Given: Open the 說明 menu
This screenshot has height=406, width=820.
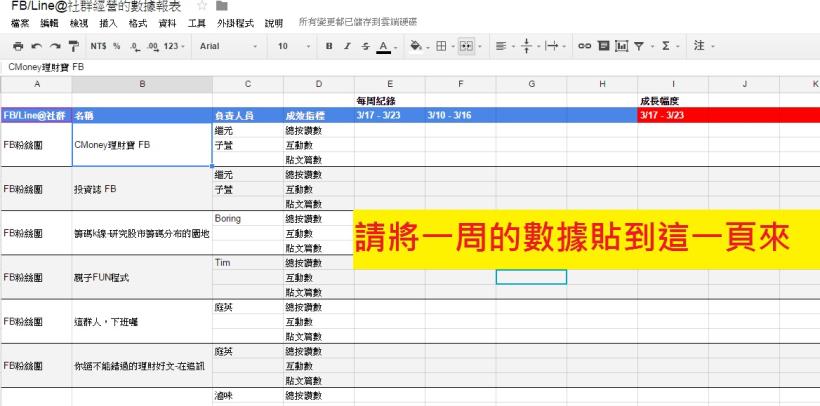Looking at the screenshot, I should click(274, 23).
